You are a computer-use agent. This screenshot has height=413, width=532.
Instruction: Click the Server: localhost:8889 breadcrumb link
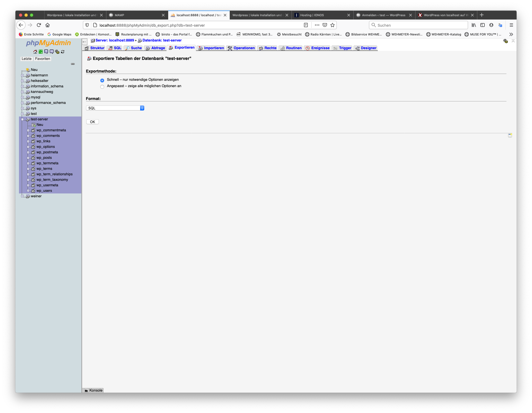click(115, 40)
